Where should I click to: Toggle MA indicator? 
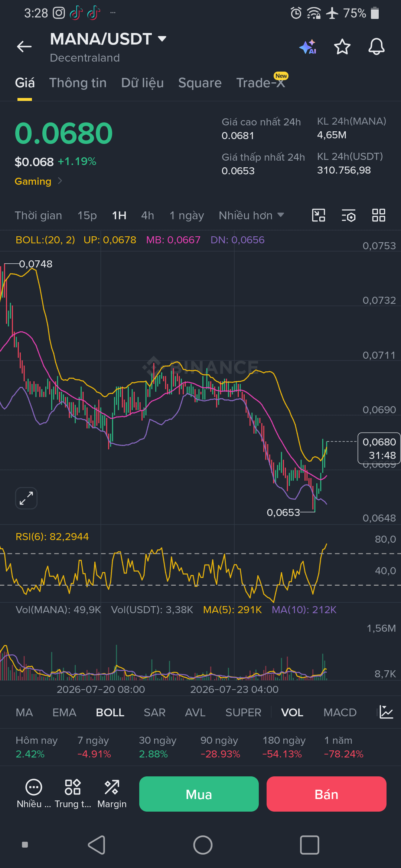point(24,713)
